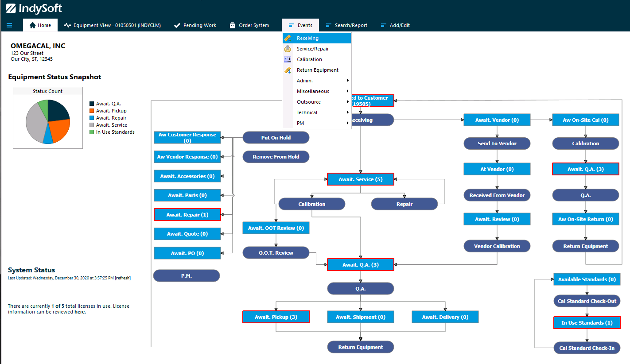Click the hamburger menu icon
This screenshot has width=630, height=364.
(9, 25)
